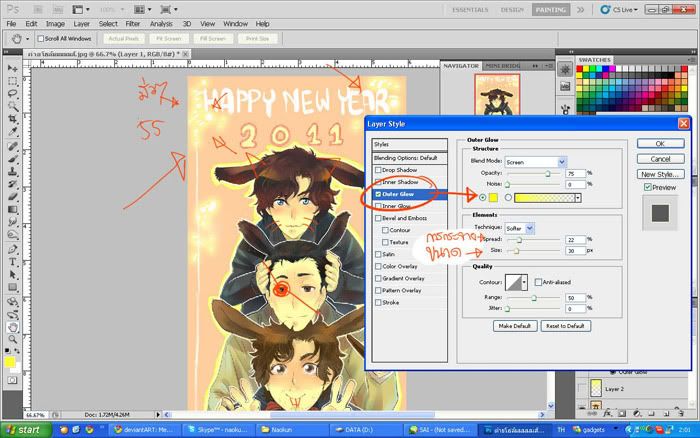This screenshot has height=438, width=700.
Task: Click the yellow glow color swatch
Action: 493,198
